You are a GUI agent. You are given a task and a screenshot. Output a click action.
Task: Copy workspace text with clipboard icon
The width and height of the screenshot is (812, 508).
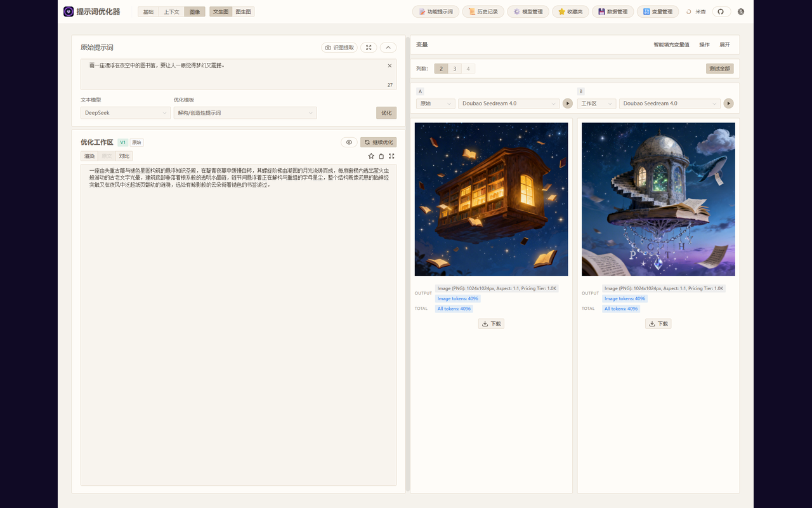[x=381, y=156]
